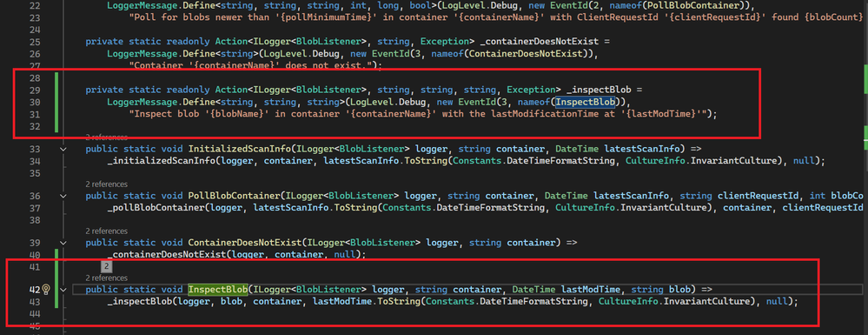Image resolution: width=868 pixels, height=335 pixels.
Task: Click lastModTime parameter in InspectBlob signature
Action: [x=591, y=289]
